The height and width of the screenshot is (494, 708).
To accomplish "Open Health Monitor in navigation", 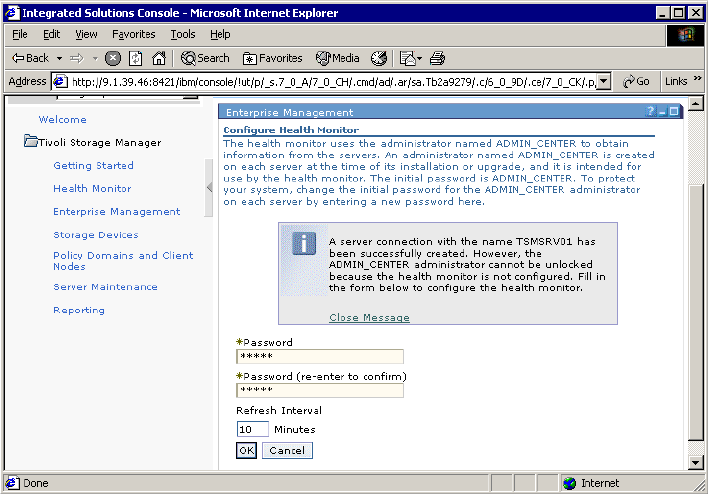I will pyautogui.click(x=92, y=189).
